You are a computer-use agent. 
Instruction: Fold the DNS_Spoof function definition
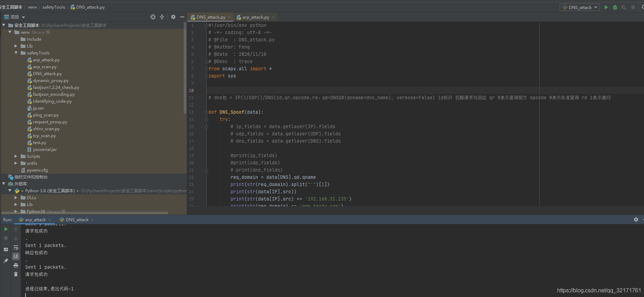click(x=206, y=112)
